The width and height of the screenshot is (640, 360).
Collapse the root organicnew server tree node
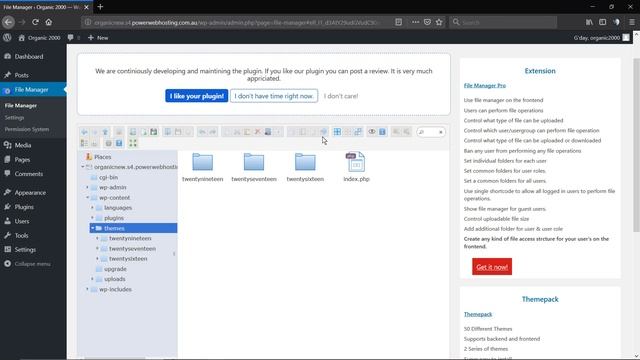[82, 167]
